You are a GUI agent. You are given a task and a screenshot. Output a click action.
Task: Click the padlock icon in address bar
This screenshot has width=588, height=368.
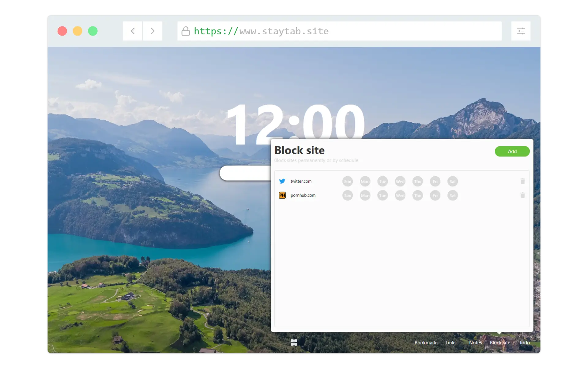[x=186, y=31]
